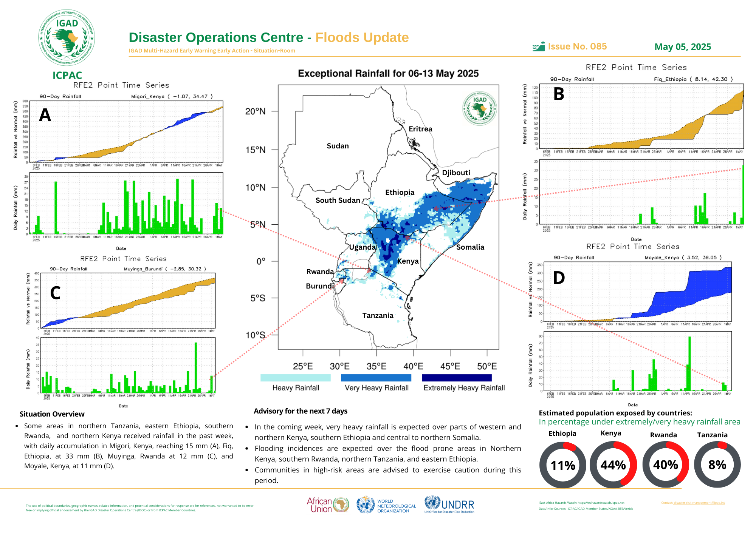
Task: Click the Heavy Rainfall light-blue legend swatch
Action: pyautogui.click(x=296, y=378)
